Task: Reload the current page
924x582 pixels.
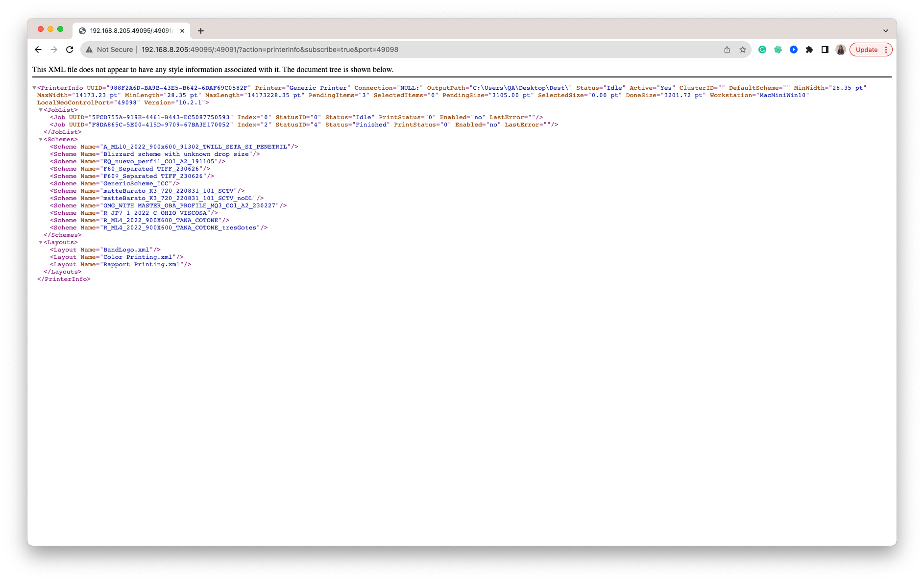Action: (70, 50)
